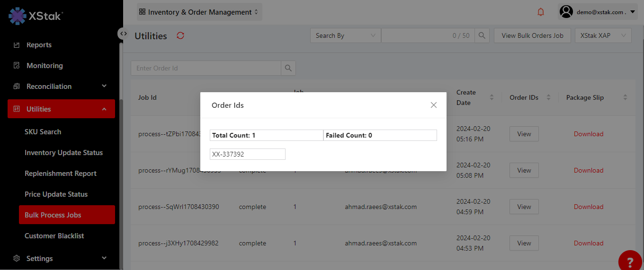Click the notification bell icon
This screenshot has height=270, width=644.
click(541, 12)
